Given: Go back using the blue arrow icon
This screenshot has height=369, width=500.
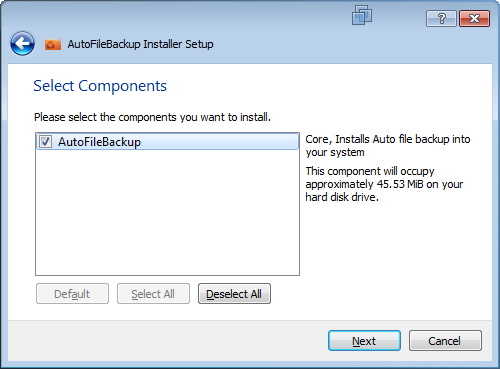Looking at the screenshot, I should tap(22, 43).
